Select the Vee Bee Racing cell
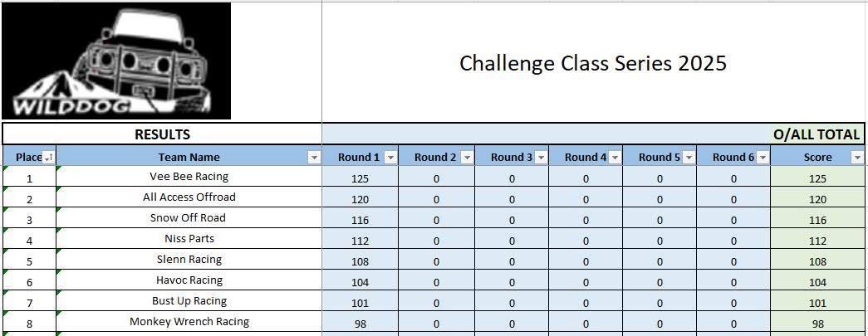This screenshot has height=336, width=868. [x=189, y=176]
